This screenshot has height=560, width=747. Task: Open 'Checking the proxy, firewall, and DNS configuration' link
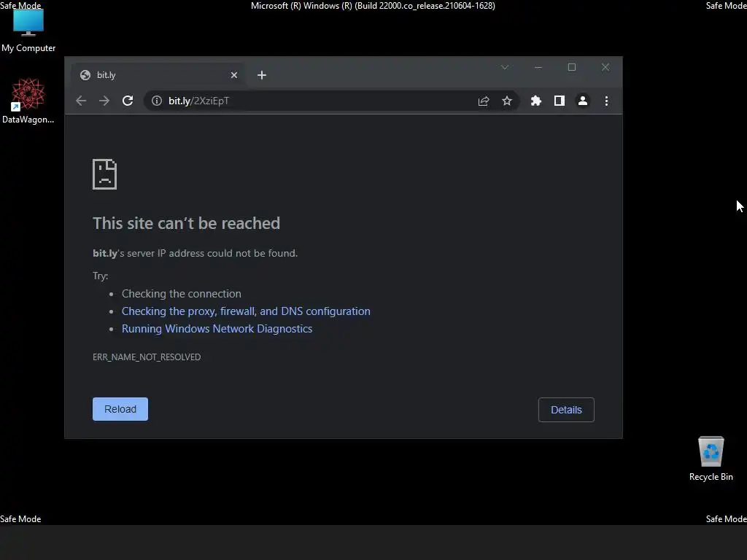click(x=246, y=311)
